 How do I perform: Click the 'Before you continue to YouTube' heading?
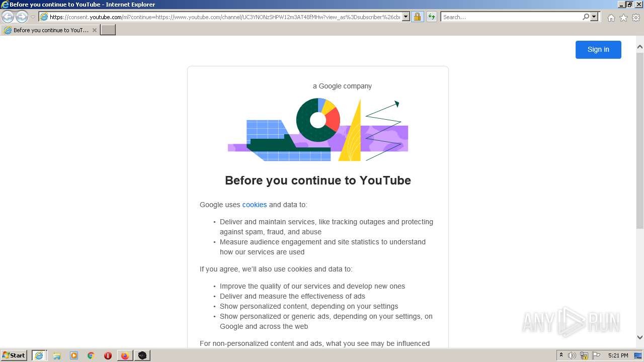[x=318, y=180]
